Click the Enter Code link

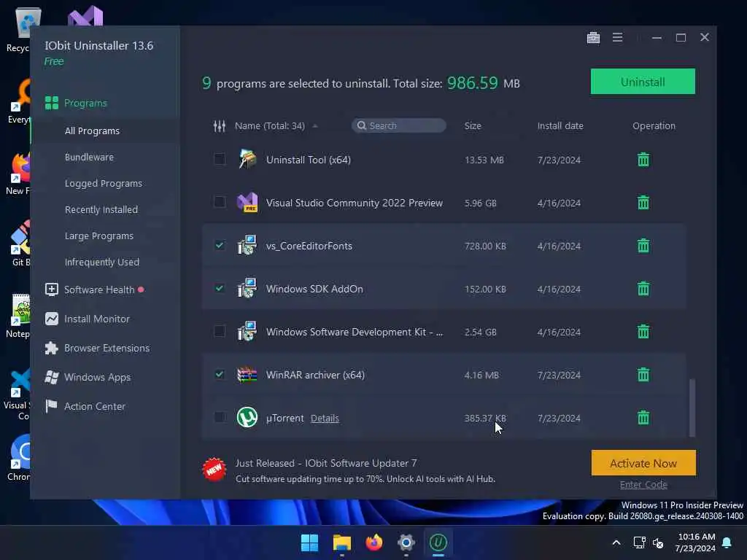643,485
